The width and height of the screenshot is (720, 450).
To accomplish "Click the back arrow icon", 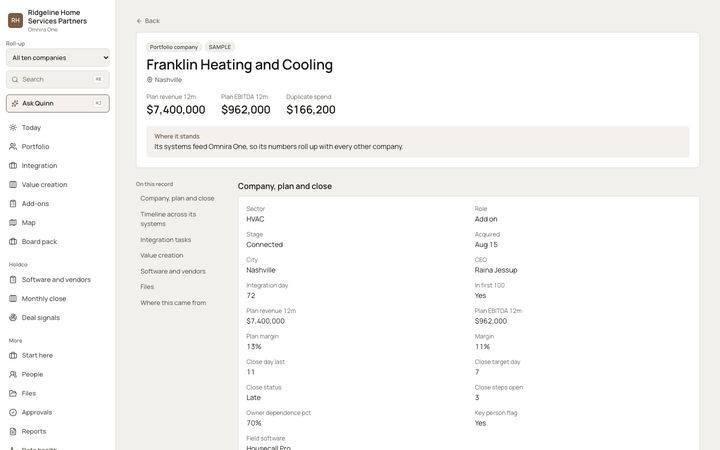I will (x=139, y=21).
